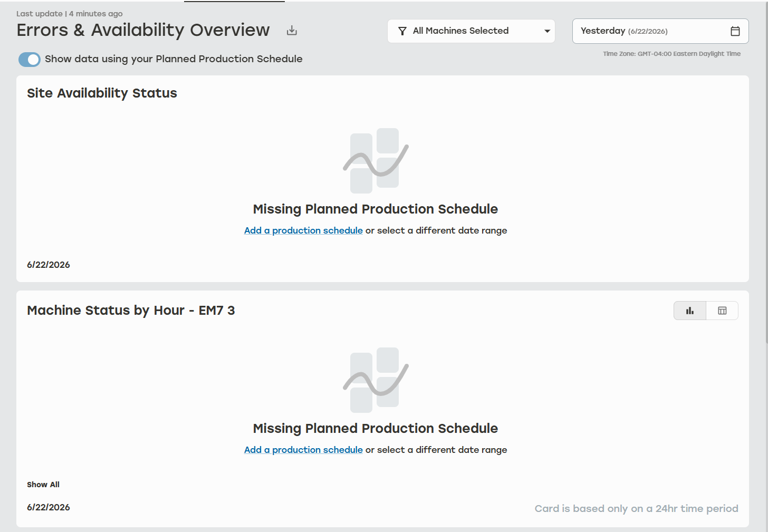Click the Time Zone GMT-04:00 label

[671, 54]
